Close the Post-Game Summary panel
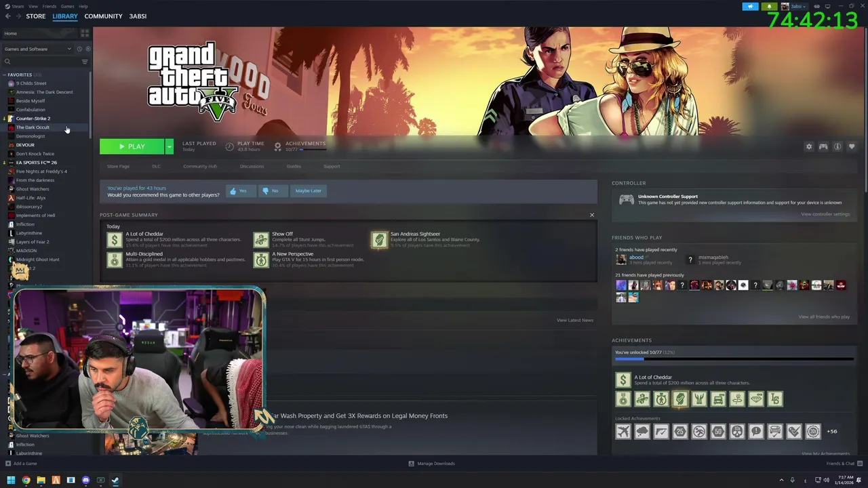868x488 pixels. point(591,215)
